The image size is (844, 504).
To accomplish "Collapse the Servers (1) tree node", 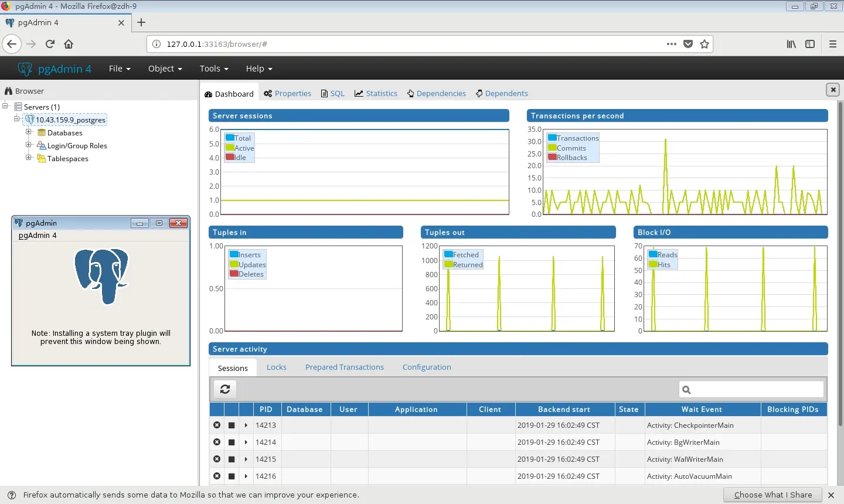I will [x=6, y=106].
